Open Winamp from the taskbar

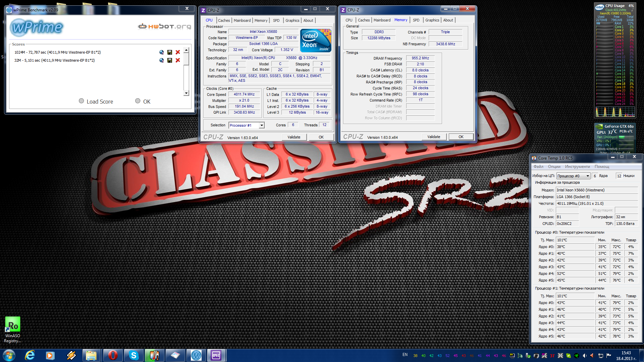click(x=71, y=355)
